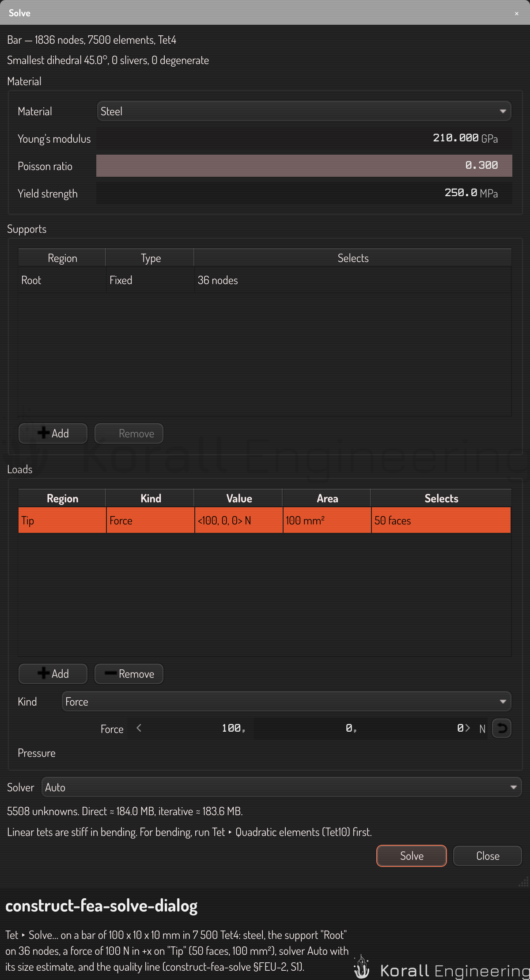Reset the force vector with the undo icon

(x=502, y=728)
